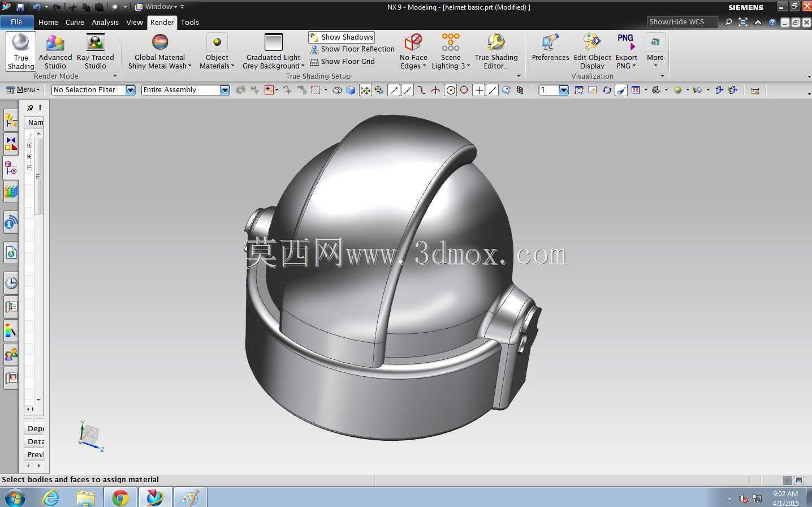Open Export PNG dropdown
Image resolution: width=812 pixels, height=507 pixels.
pos(626,51)
